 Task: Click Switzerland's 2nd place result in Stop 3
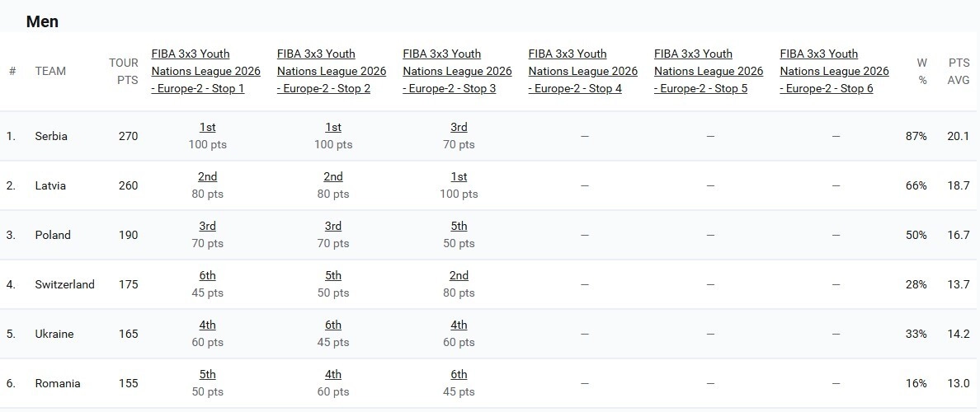tap(459, 275)
